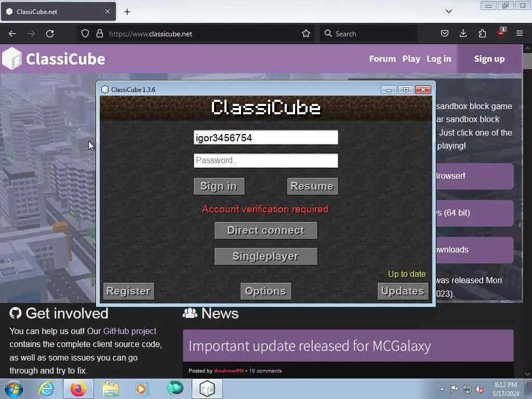Click 'Account verification required' message
Image resolution: width=532 pixels, height=399 pixels.
pos(265,209)
